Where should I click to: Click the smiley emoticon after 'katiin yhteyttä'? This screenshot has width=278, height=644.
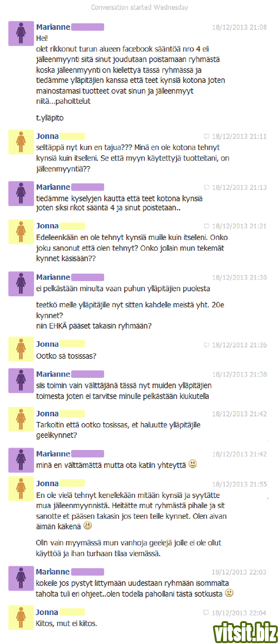click(193, 464)
